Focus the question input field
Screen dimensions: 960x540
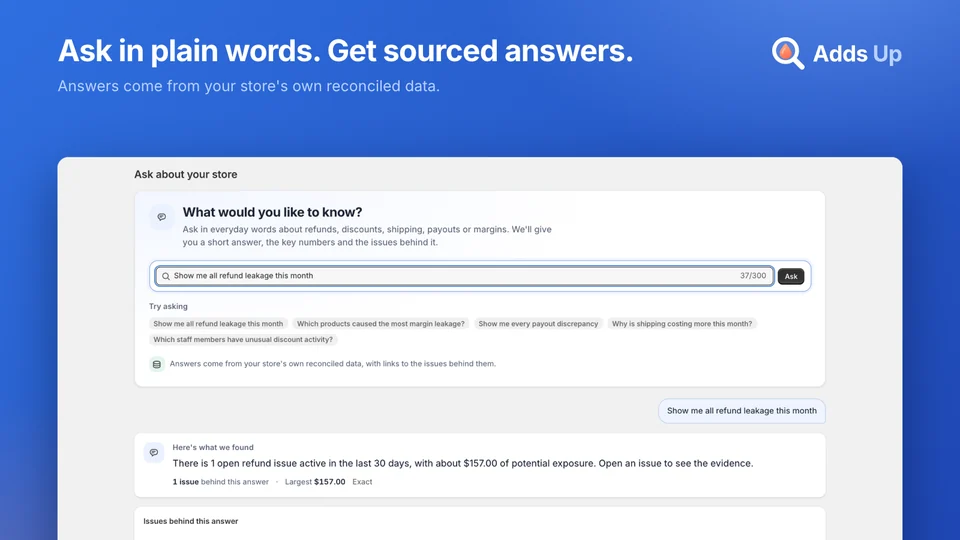(x=465, y=276)
